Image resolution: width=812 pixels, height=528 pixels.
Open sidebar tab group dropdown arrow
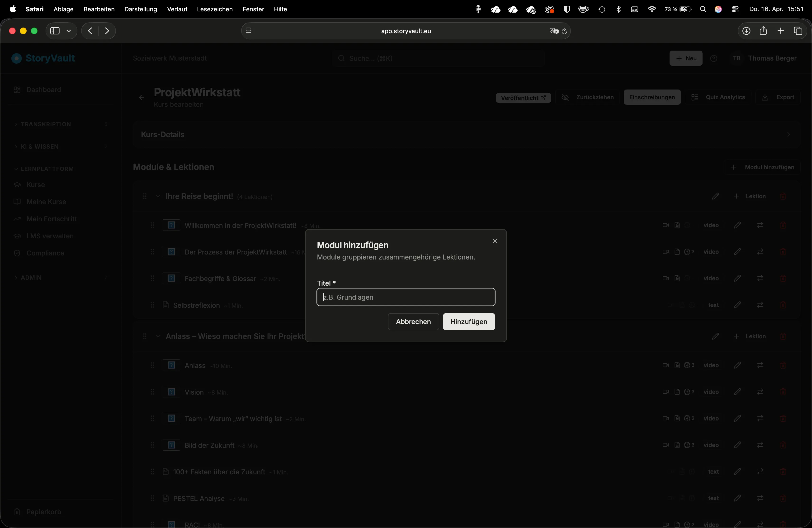(x=69, y=31)
